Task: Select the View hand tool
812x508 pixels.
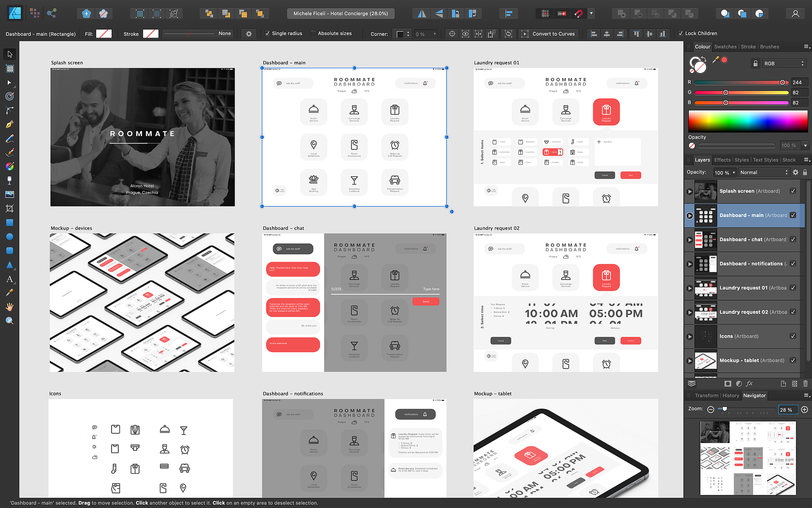Action: [10, 307]
